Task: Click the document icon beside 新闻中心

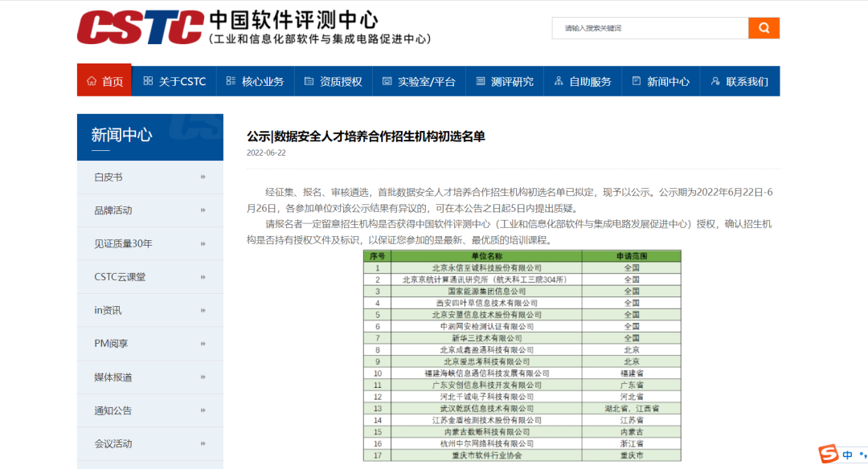Action: click(x=638, y=80)
